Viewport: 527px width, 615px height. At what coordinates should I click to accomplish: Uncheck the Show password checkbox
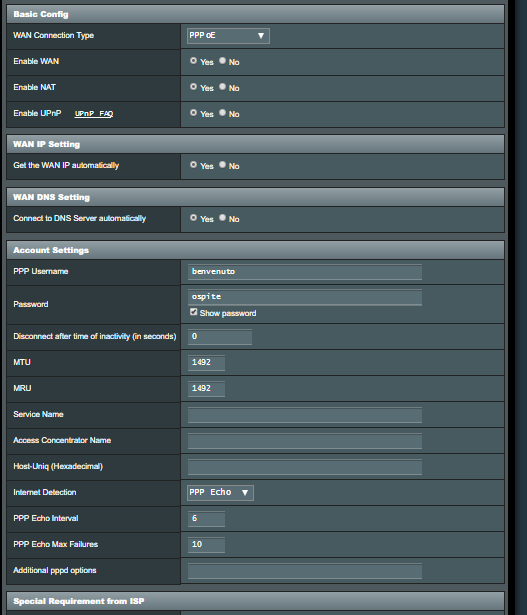point(193,312)
